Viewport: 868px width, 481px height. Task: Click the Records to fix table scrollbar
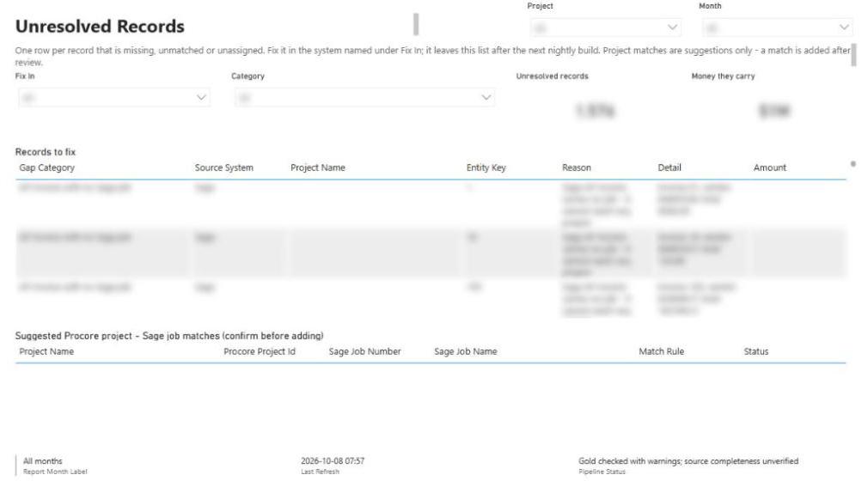click(x=853, y=164)
